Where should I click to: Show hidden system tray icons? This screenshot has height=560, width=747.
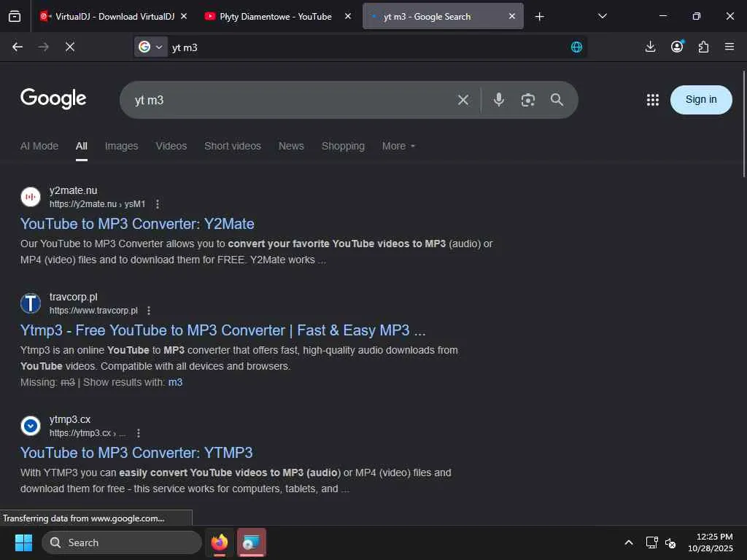point(628,542)
